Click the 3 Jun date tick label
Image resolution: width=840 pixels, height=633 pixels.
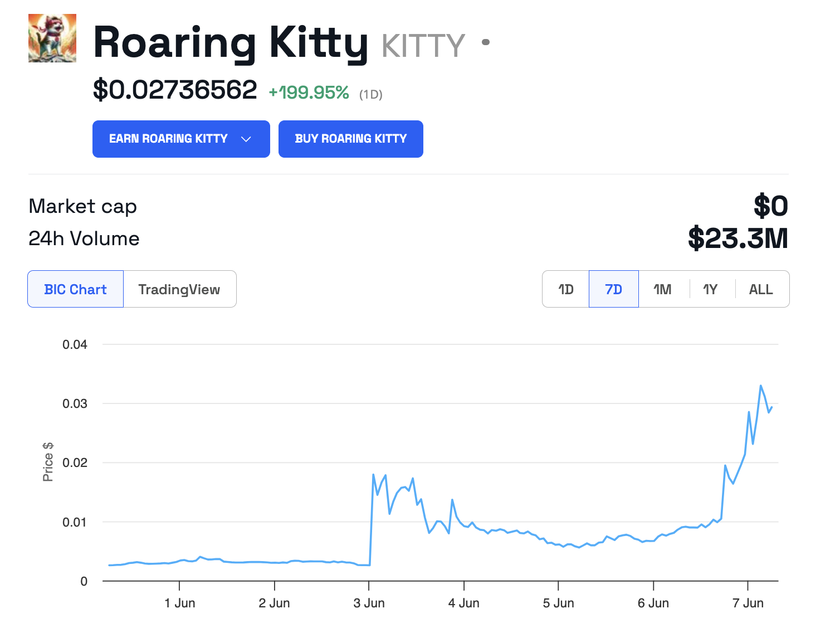point(369,603)
